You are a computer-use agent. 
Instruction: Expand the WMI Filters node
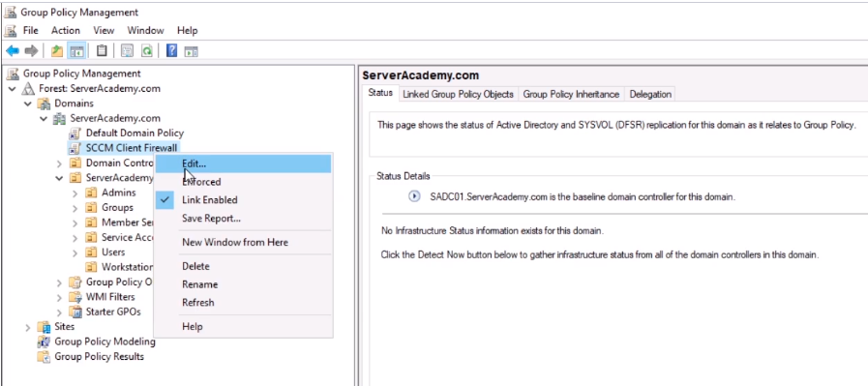59,297
